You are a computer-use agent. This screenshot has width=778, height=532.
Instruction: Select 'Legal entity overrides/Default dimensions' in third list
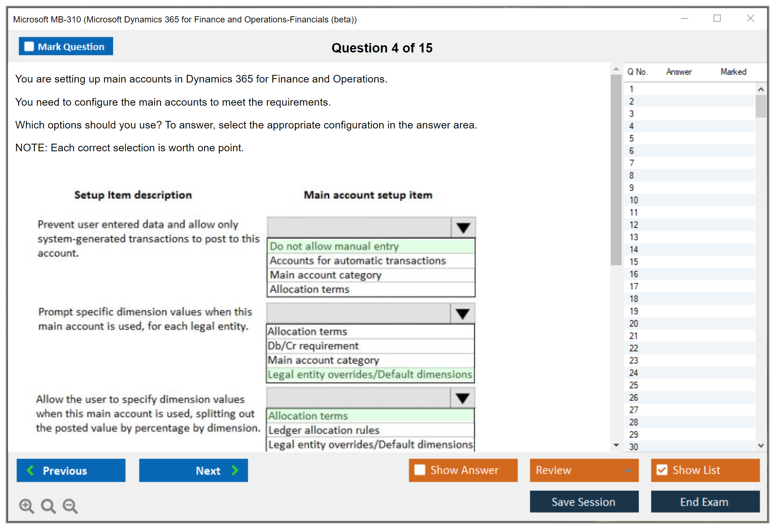click(x=371, y=444)
